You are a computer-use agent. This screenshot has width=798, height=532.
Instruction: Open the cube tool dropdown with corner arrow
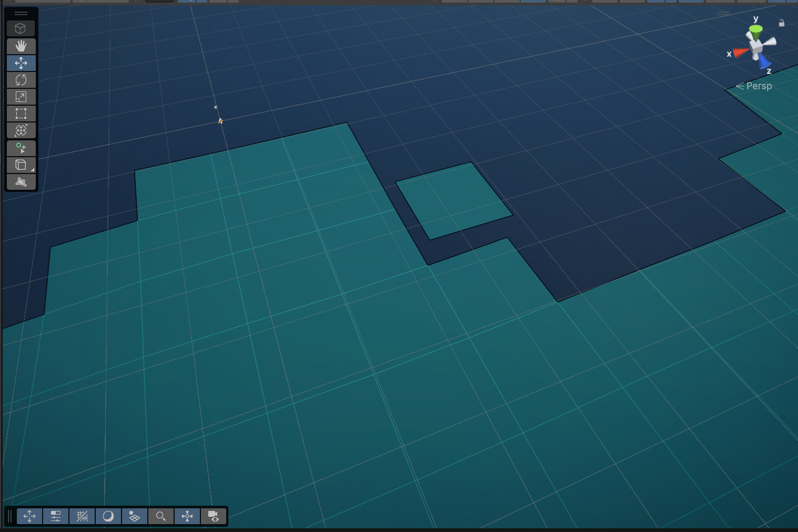pos(21,165)
